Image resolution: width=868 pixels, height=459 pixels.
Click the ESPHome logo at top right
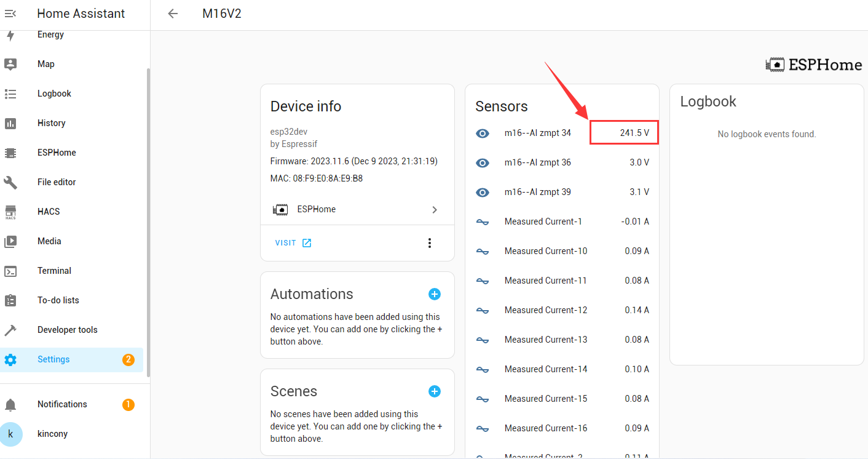coord(813,65)
